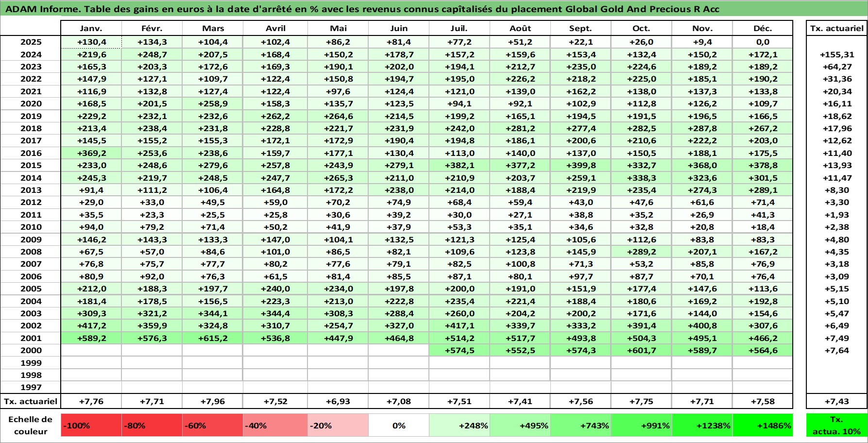Image resolution: width=868 pixels, height=443 pixels.
Task: Click the empty Janv. 2000 cell
Action: pyautogui.click(x=91, y=350)
